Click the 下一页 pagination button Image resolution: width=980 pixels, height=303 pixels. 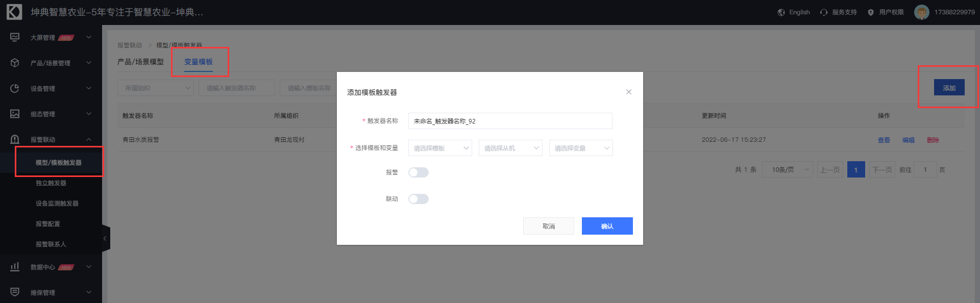tap(882, 169)
